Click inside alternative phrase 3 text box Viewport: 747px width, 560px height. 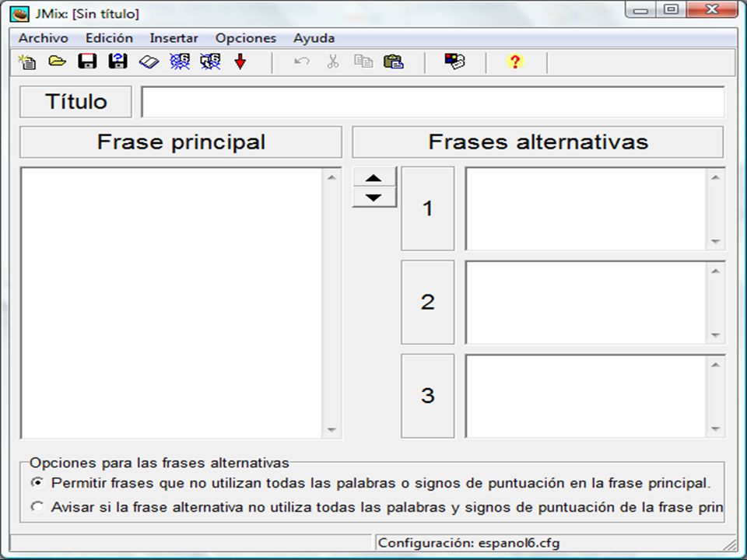pyautogui.click(x=586, y=396)
